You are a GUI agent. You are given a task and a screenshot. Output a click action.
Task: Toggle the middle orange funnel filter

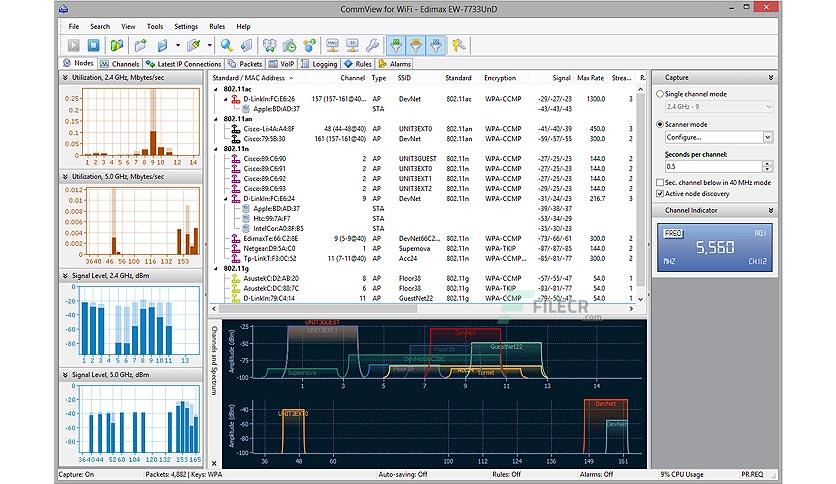[x=415, y=46]
